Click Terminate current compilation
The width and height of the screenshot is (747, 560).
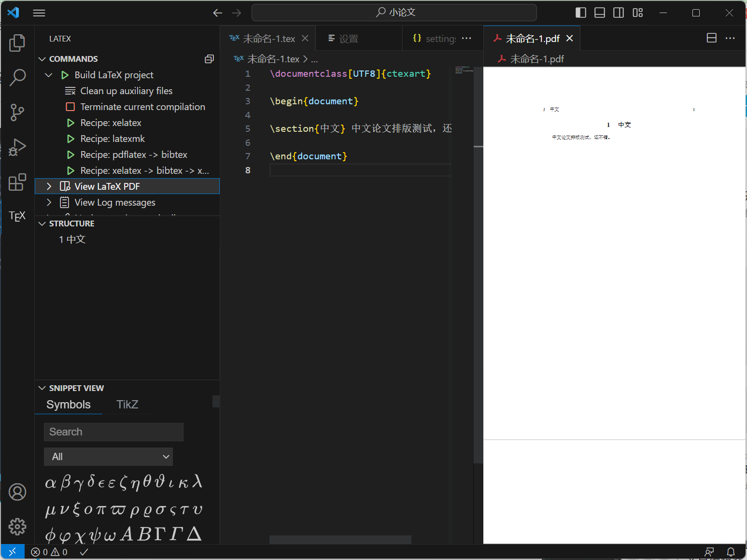coord(127,107)
